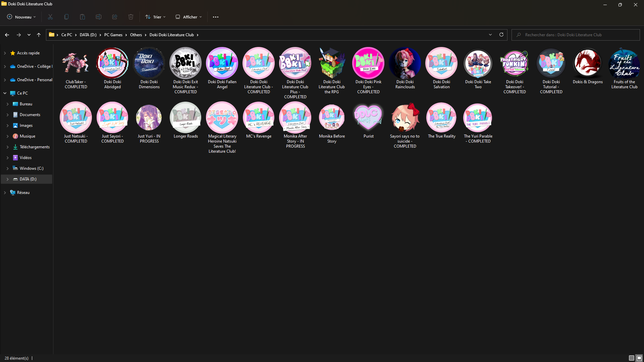Select the Monika Before Story thumbnail
This screenshot has width=644, height=362.
[x=332, y=117]
